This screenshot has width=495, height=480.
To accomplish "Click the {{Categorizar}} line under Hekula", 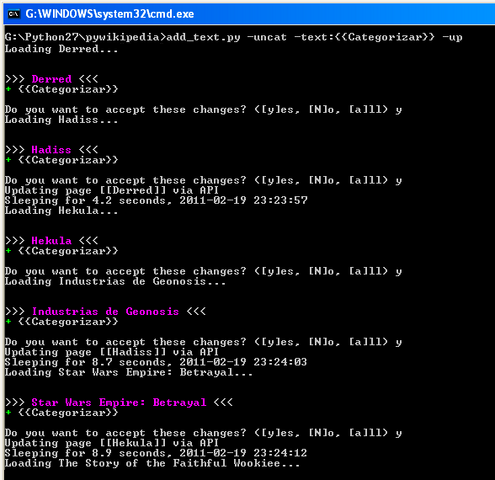I will (x=62, y=251).
